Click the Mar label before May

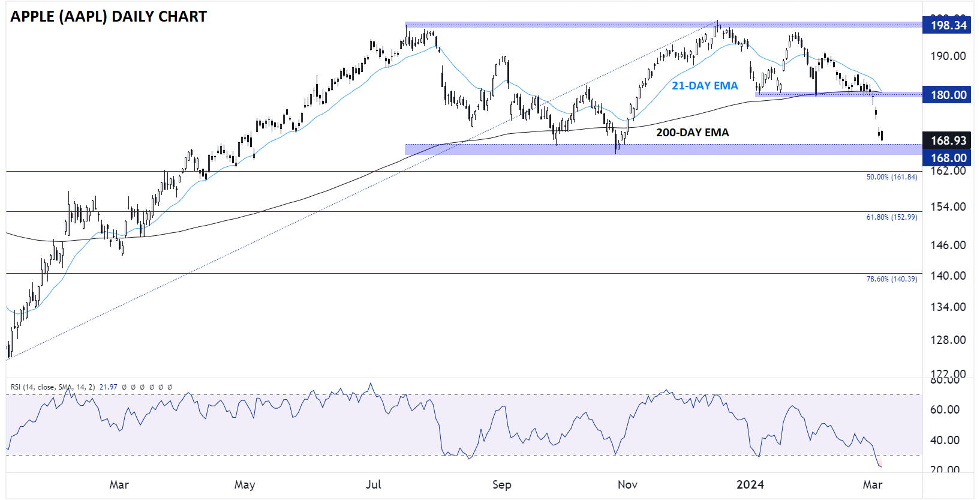119,484
